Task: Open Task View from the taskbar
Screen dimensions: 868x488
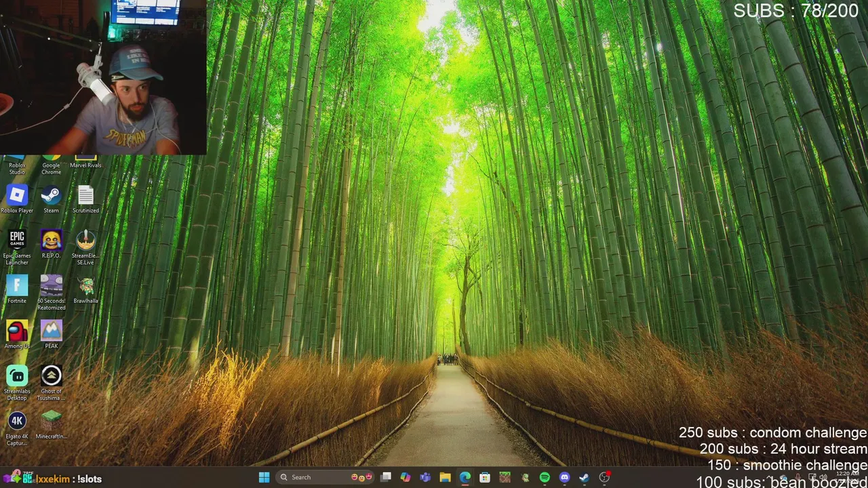Action: (386, 477)
